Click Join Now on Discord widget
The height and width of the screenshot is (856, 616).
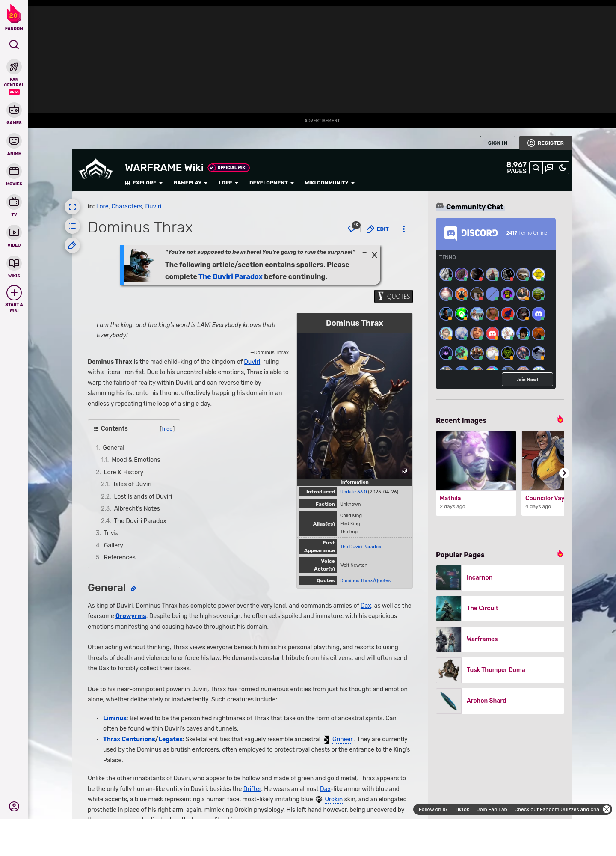[x=527, y=380]
